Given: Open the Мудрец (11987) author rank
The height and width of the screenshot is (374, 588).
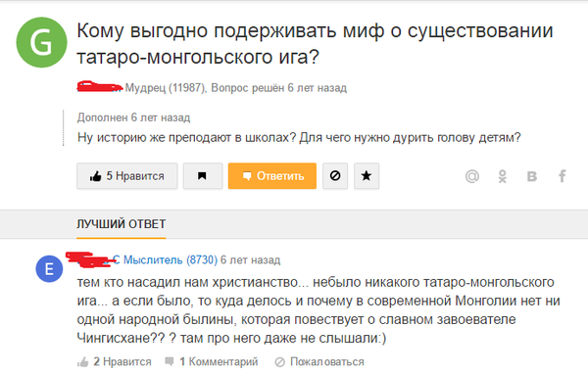Looking at the screenshot, I should coord(165,88).
